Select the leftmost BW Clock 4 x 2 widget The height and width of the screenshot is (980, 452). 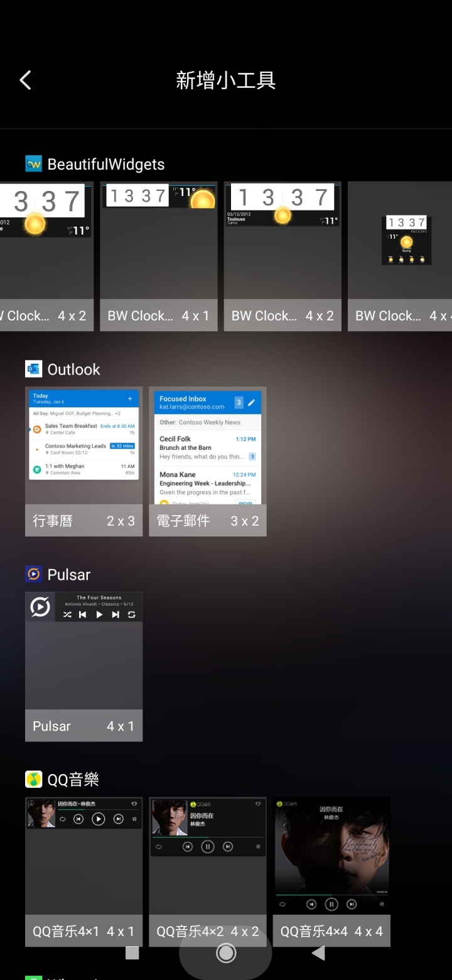(x=46, y=256)
